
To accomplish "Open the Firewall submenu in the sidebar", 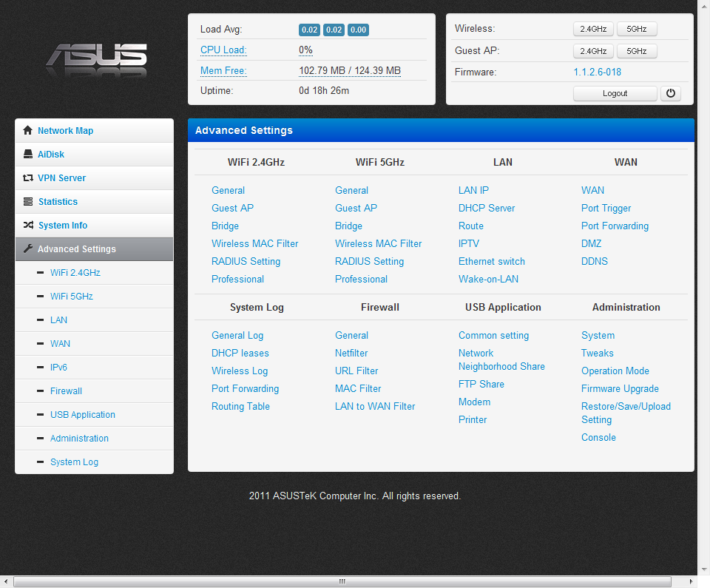I will point(66,391).
